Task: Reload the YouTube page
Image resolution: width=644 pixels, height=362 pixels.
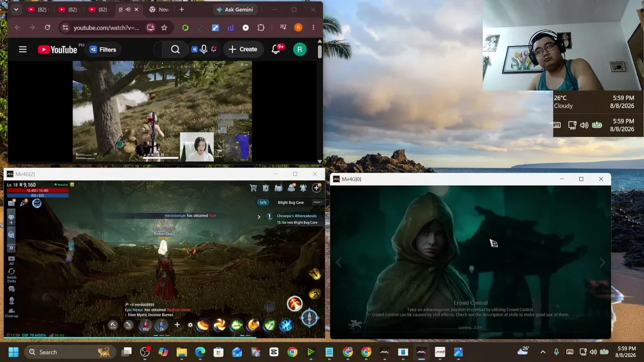Action: [x=47, y=28]
